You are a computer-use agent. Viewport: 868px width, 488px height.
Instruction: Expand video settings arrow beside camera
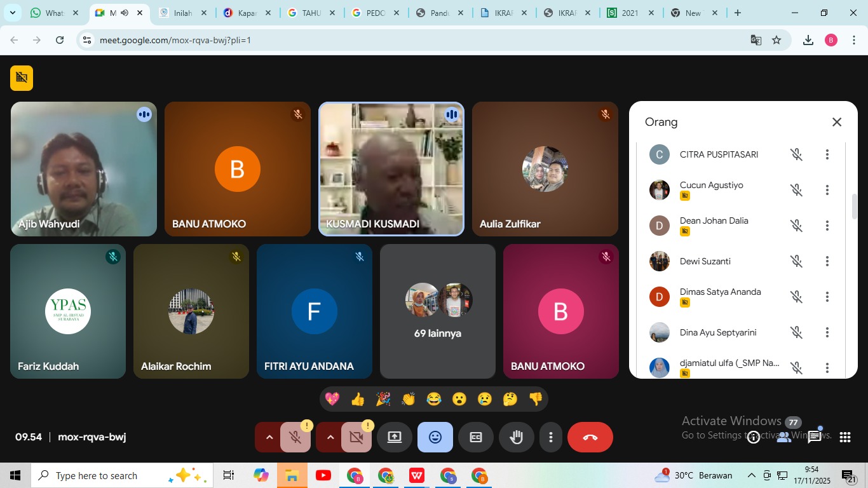point(330,437)
